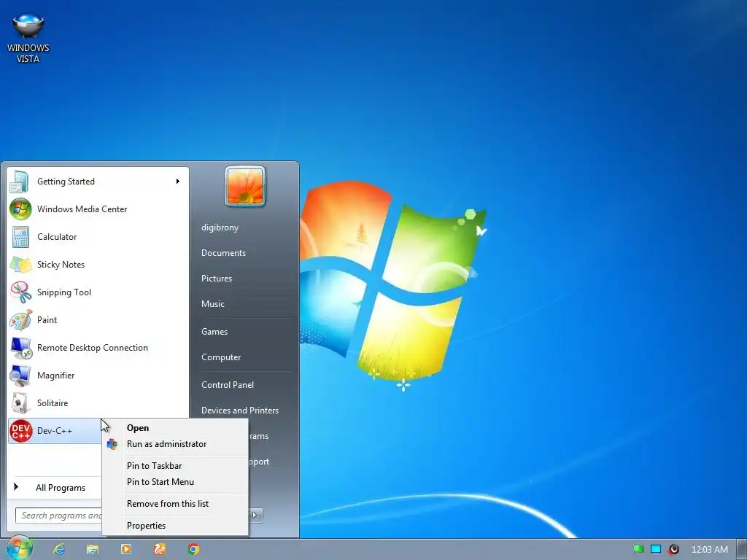Click the user account flower picture
Screen dimensions: 747x560
click(x=245, y=186)
